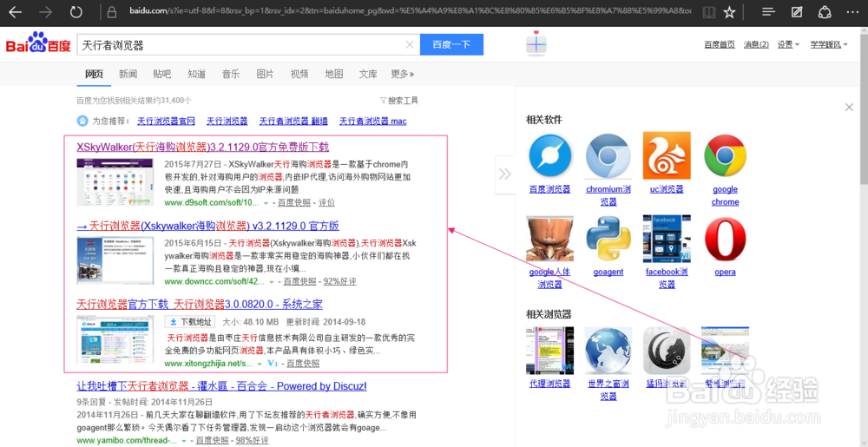Click the opera red O icon
868x447 pixels.
(725, 239)
